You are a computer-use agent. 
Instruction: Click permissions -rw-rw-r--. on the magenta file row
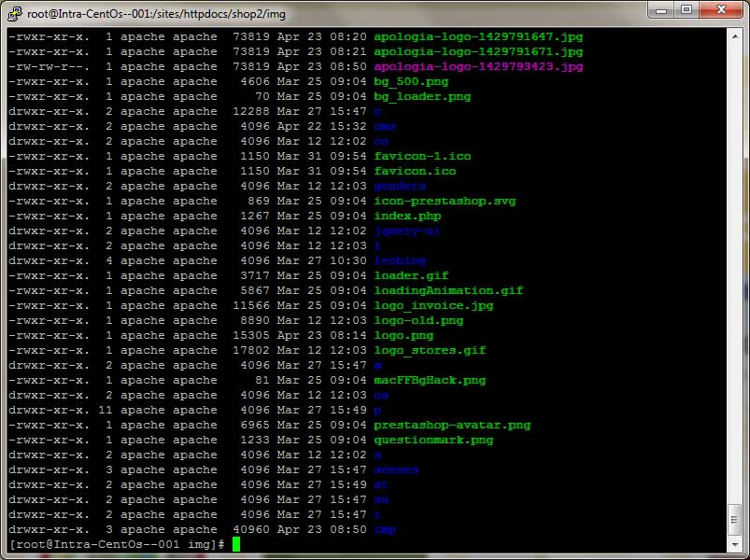49,66
